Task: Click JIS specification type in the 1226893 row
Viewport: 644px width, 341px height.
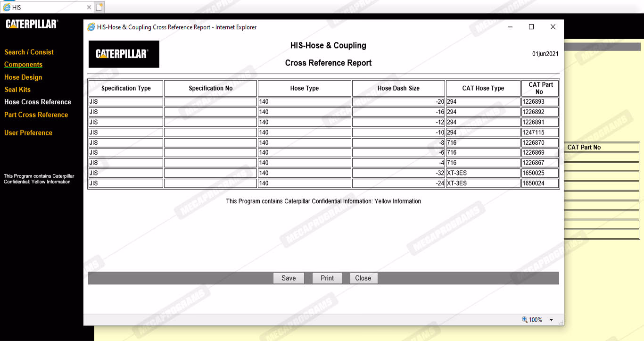Action: coord(126,102)
